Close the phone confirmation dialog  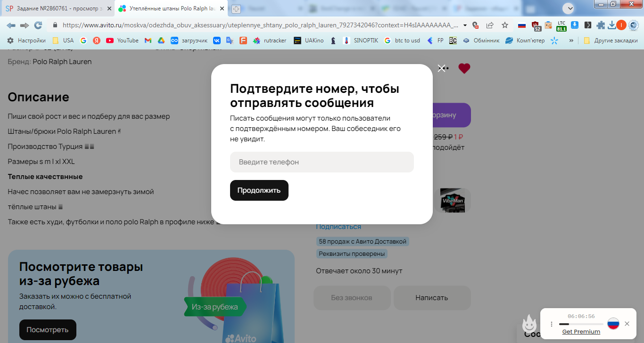[441, 68]
